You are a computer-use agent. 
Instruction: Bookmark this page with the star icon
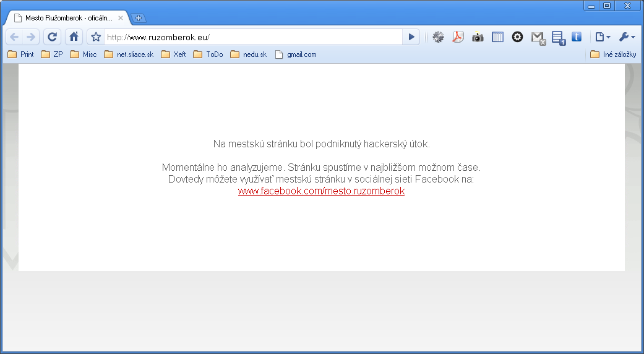(x=96, y=37)
